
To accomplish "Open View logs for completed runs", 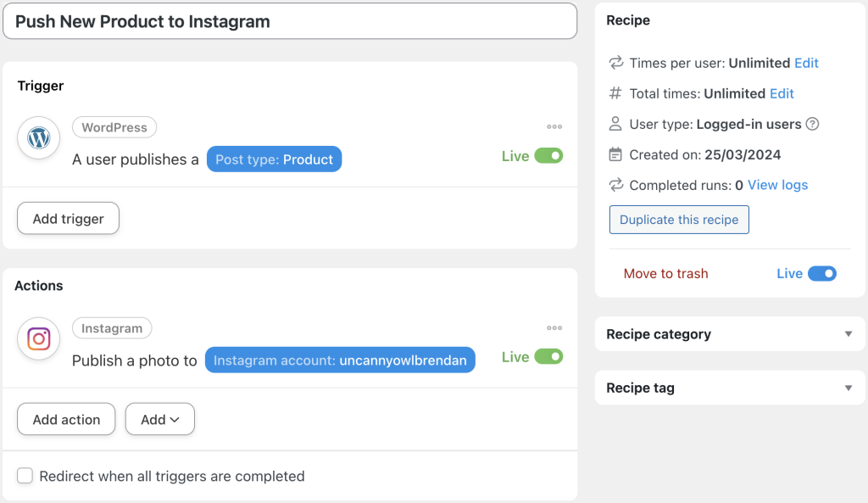I will tap(777, 185).
